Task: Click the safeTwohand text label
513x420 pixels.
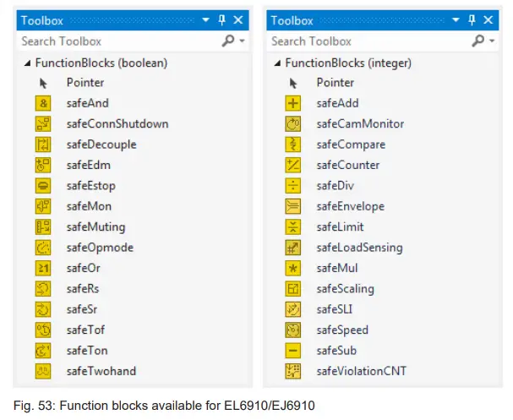Action: click(101, 371)
